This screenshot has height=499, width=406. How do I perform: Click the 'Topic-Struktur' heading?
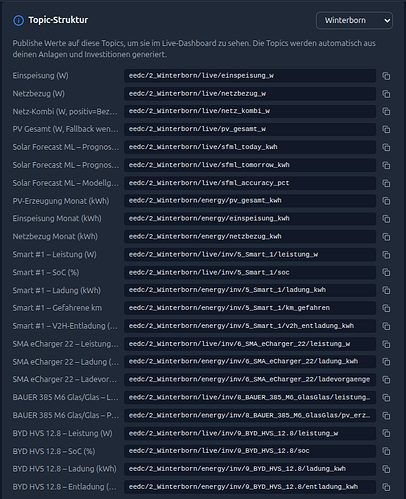58,20
